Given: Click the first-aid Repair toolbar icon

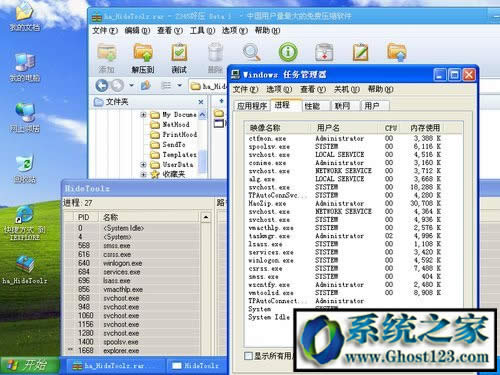Looking at the screenshot, I should pyautogui.click(x=324, y=53).
